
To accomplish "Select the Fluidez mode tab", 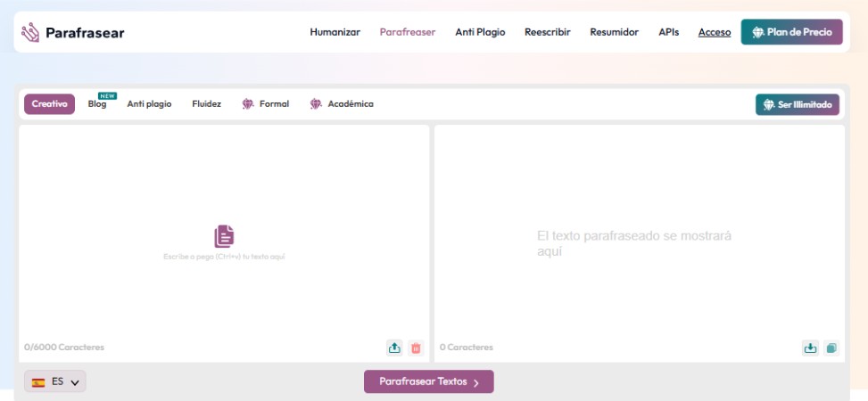I will click(206, 104).
